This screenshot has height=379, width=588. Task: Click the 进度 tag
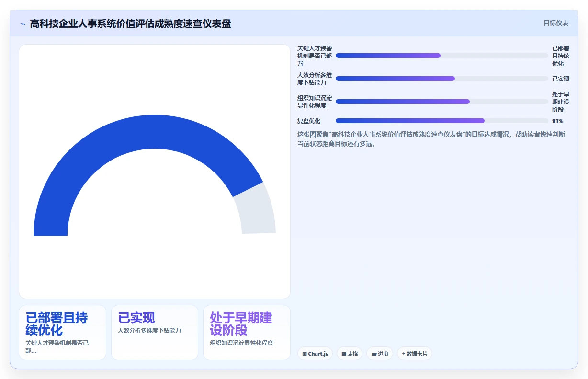pyautogui.click(x=380, y=354)
